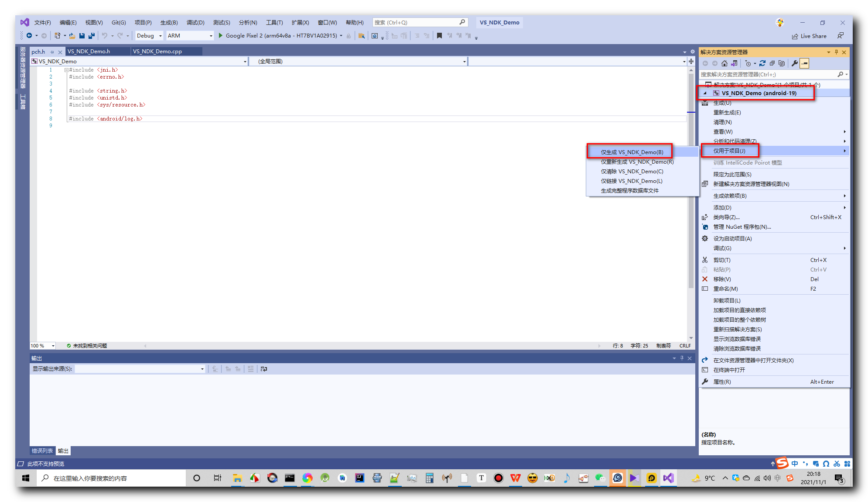Click the split editor icon above scrollbar
868x502 pixels.
[x=691, y=61]
